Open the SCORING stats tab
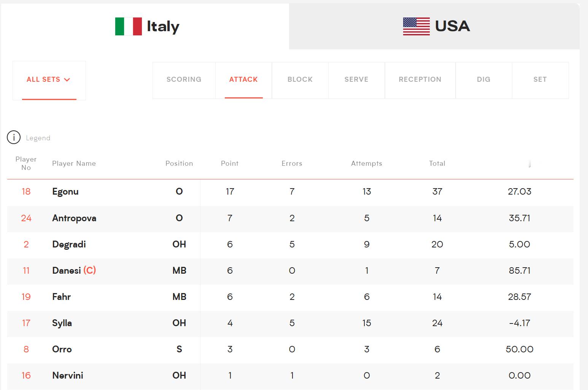Viewport: 588px width, 390px height. 184,80
